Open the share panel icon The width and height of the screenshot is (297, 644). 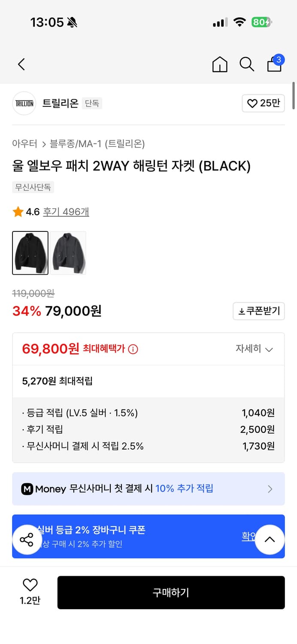click(27, 539)
